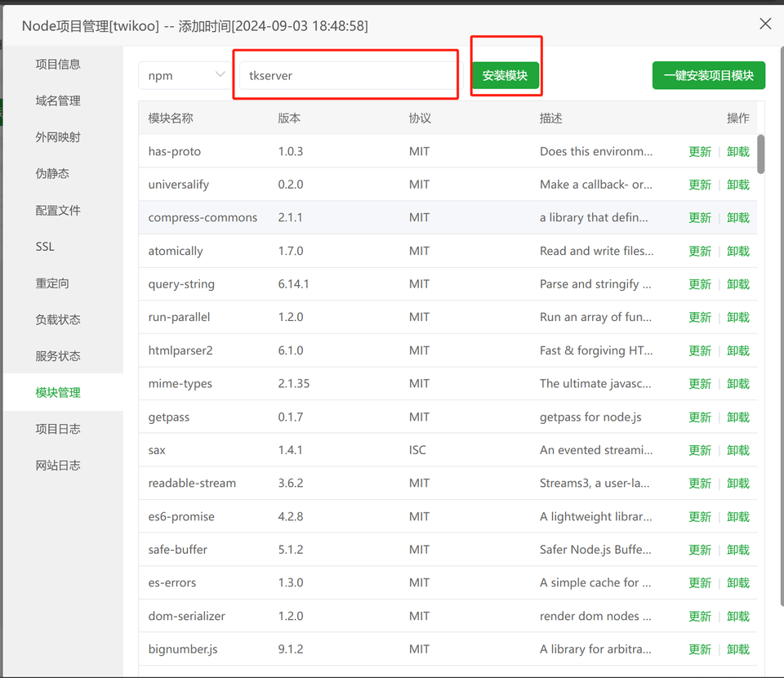Click the module list vertical scrollbar

(x=761, y=154)
